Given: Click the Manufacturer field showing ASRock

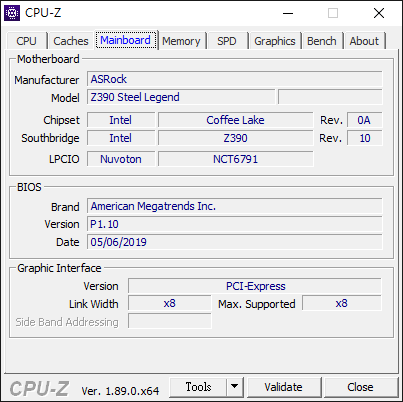Looking at the screenshot, I should [235, 79].
